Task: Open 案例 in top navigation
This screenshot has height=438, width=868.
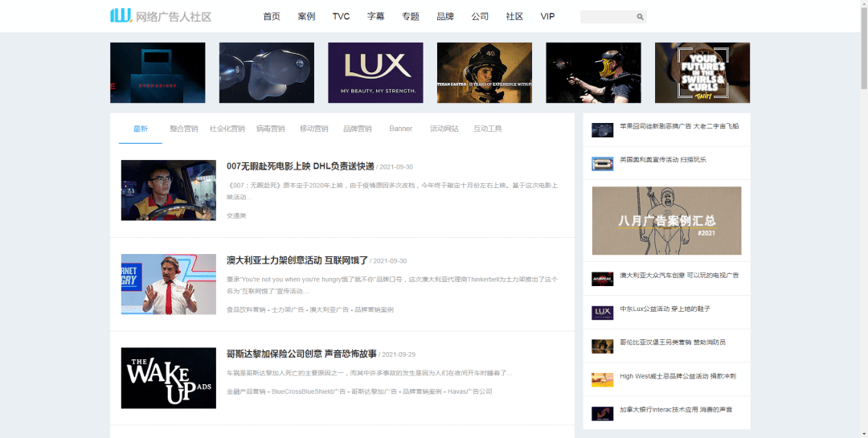Action: click(306, 17)
